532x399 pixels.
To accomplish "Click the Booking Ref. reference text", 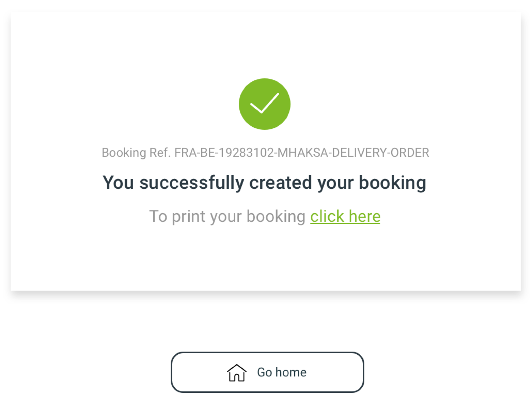I will 265,152.
